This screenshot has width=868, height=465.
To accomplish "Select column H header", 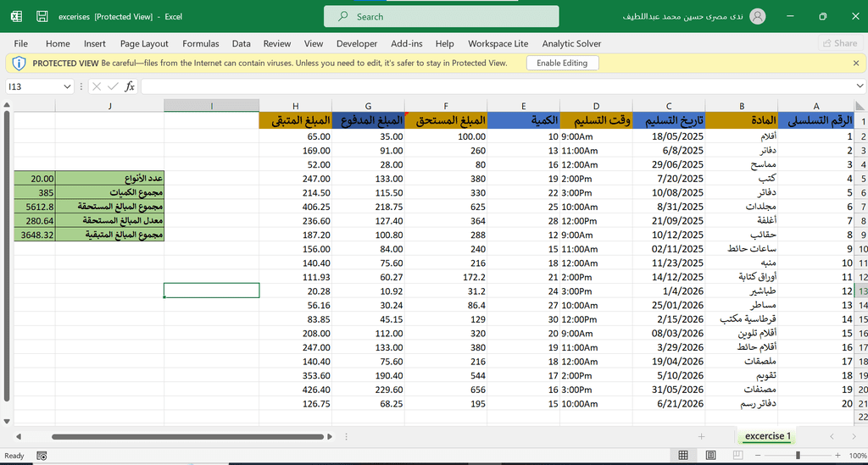I will click(295, 106).
